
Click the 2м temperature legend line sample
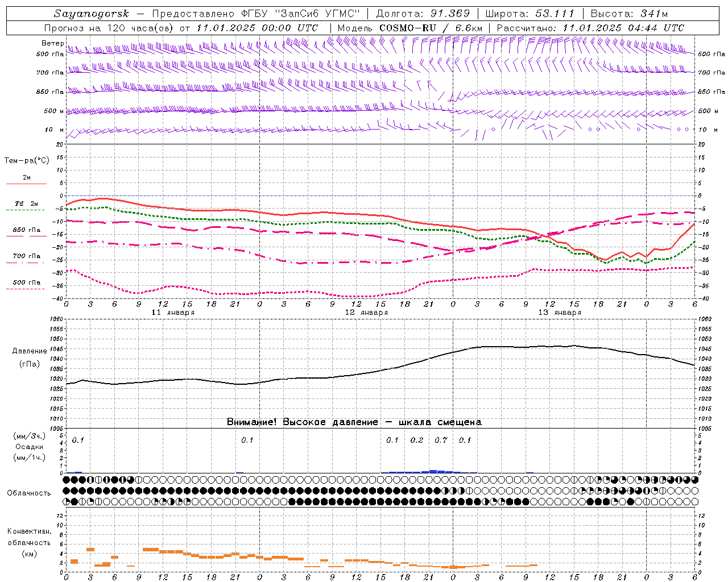tap(26, 184)
